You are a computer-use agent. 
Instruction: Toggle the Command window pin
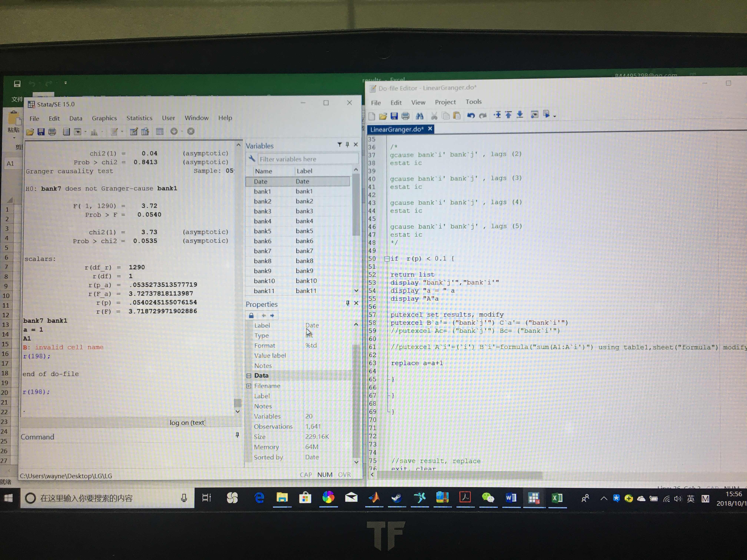point(237,435)
